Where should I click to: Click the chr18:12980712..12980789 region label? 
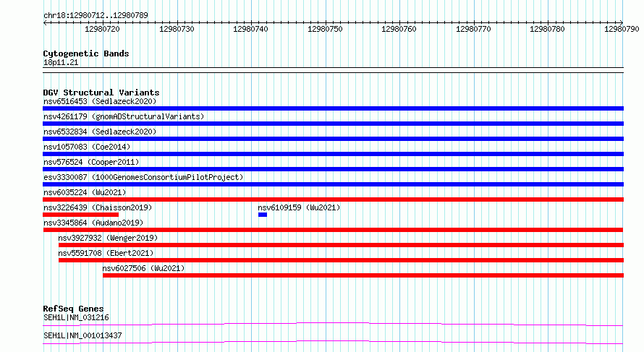(x=96, y=16)
